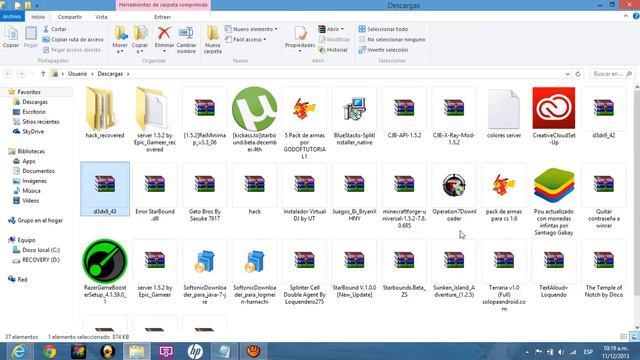Click No seleccionar ninguno
The image size is (640, 360).
pos(392,39)
